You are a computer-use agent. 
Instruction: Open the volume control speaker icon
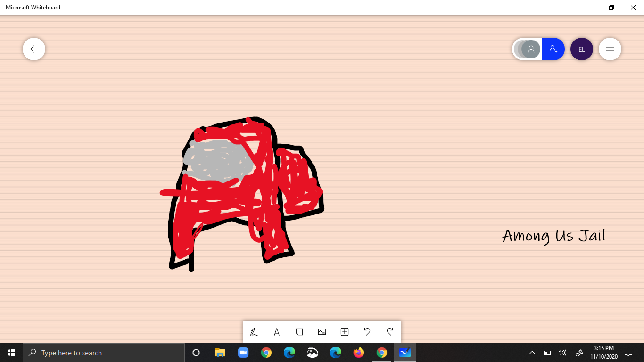(562, 353)
